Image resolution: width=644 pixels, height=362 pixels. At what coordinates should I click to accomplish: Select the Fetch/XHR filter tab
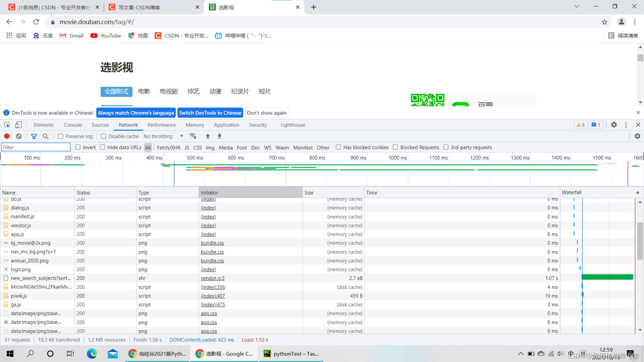(168, 147)
